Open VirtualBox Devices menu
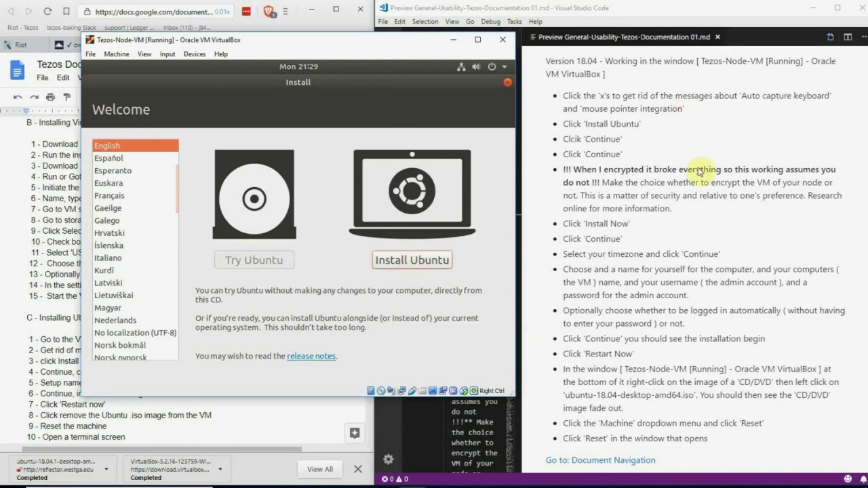Image resolution: width=868 pixels, height=488 pixels. pyautogui.click(x=195, y=54)
